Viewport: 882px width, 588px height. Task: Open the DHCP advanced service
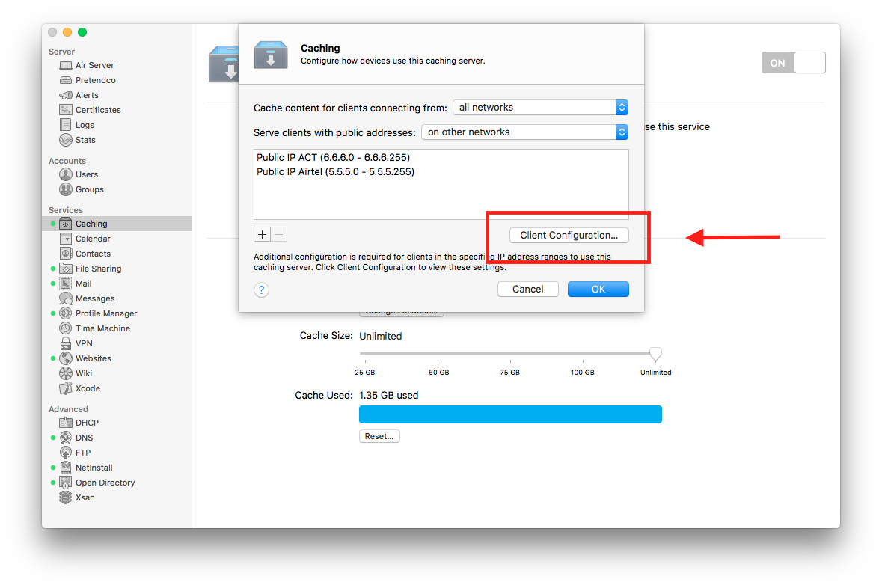(87, 423)
